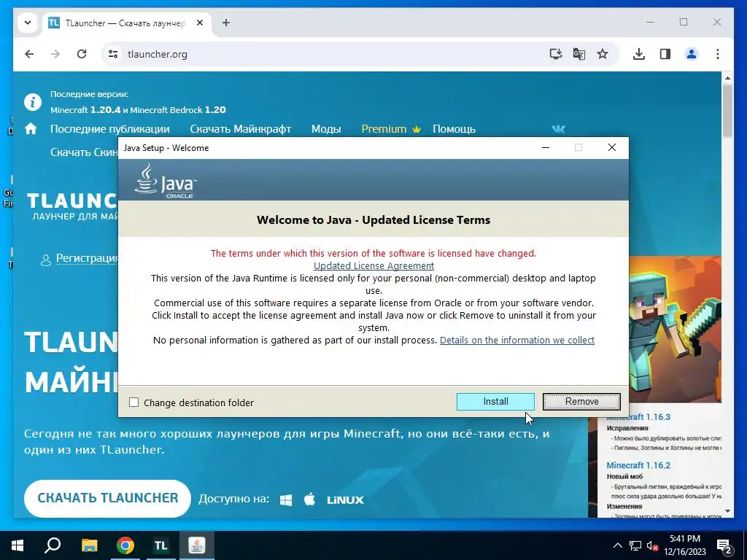Click the Windows platform icon

point(286,500)
